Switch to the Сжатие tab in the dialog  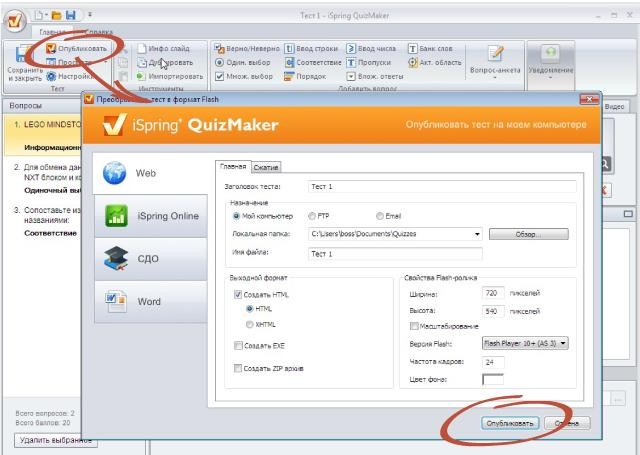(266, 167)
